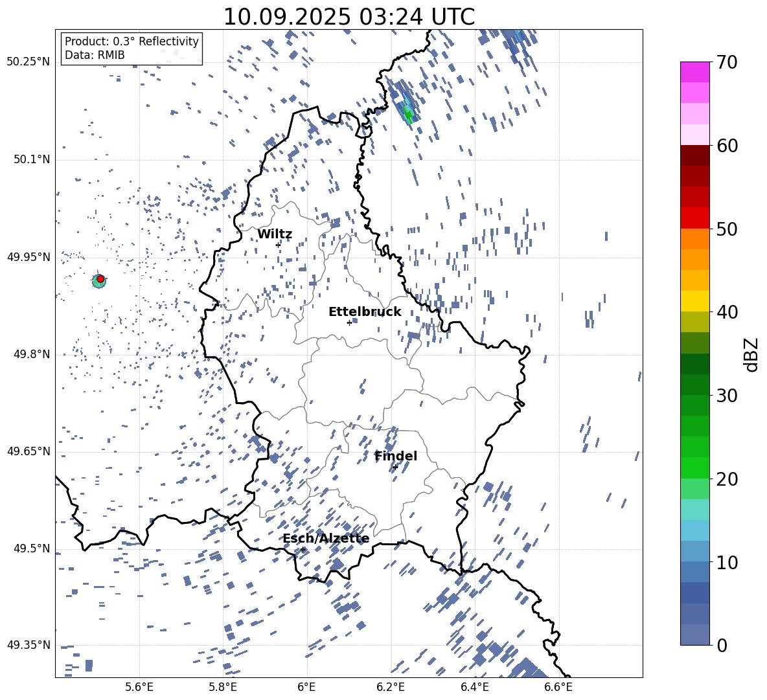
Task: Click the 49.95°N latitude label
Action: pos(29,257)
